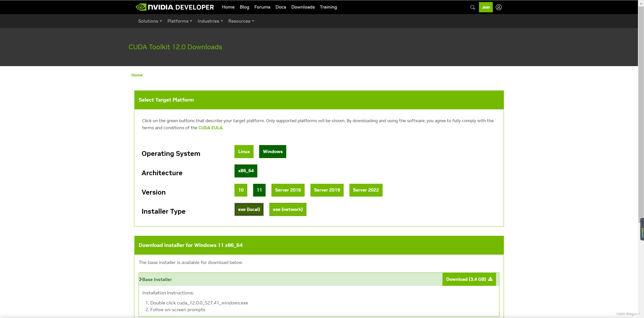The image size is (644, 318).
Task: Choose Windows version 10
Action: 241,190
